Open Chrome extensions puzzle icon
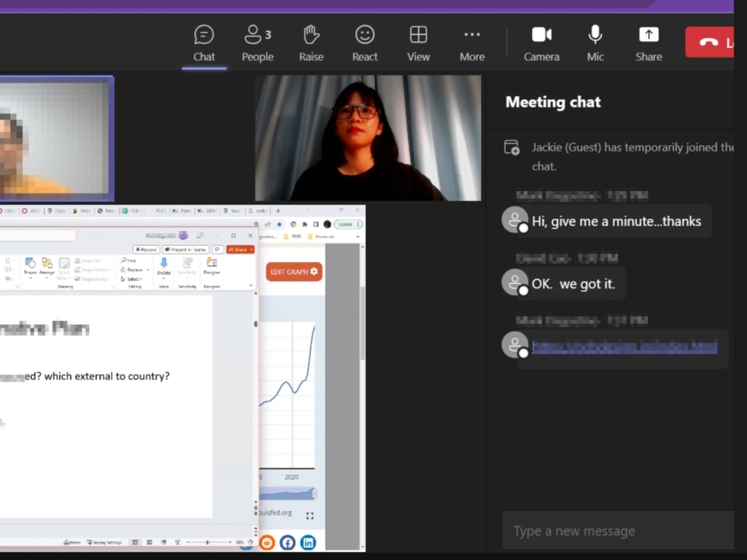747x560 pixels. 305,224
